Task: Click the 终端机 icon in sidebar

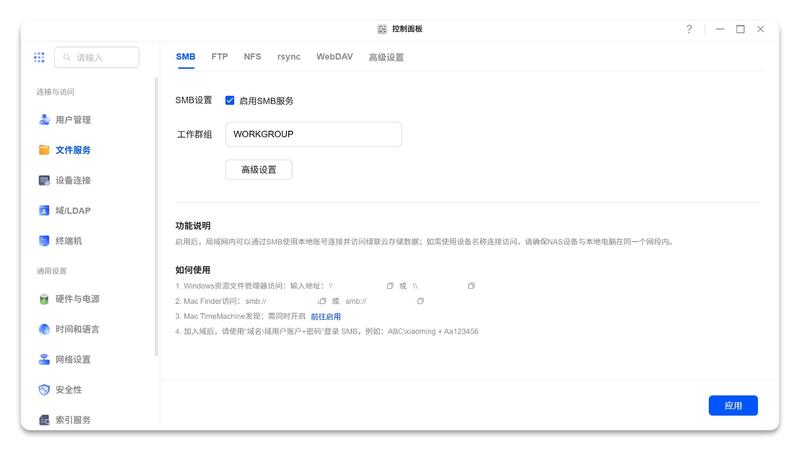Action: point(44,241)
